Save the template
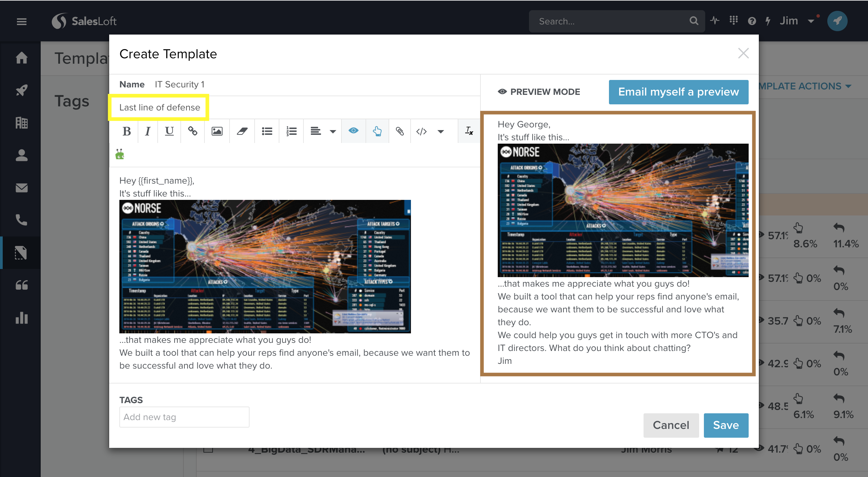Image resolution: width=868 pixels, height=477 pixels. point(726,425)
